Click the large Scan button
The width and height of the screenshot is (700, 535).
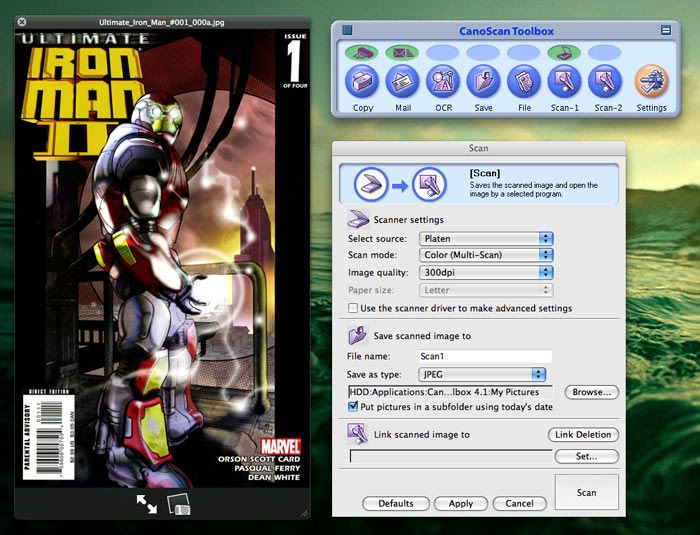coord(587,492)
